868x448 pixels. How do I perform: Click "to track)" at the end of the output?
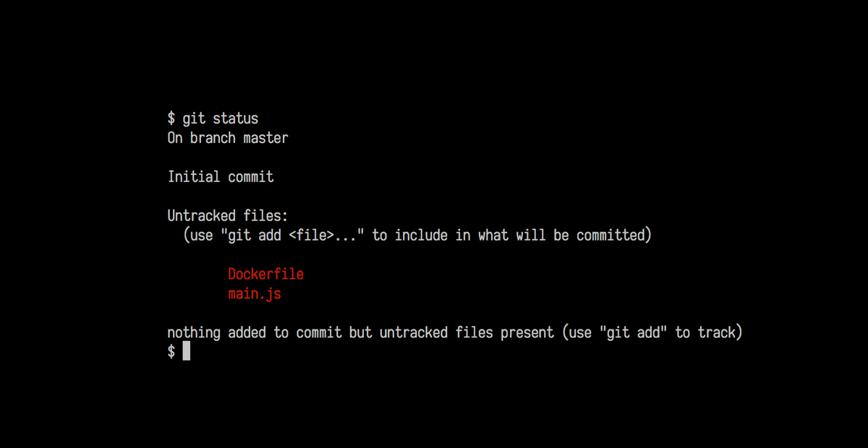pyautogui.click(x=710, y=333)
